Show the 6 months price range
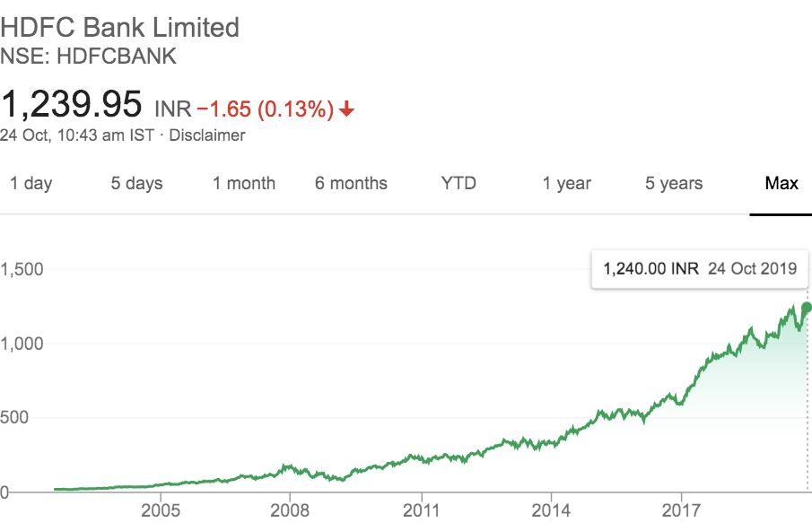This screenshot has width=812, height=531. tap(351, 184)
